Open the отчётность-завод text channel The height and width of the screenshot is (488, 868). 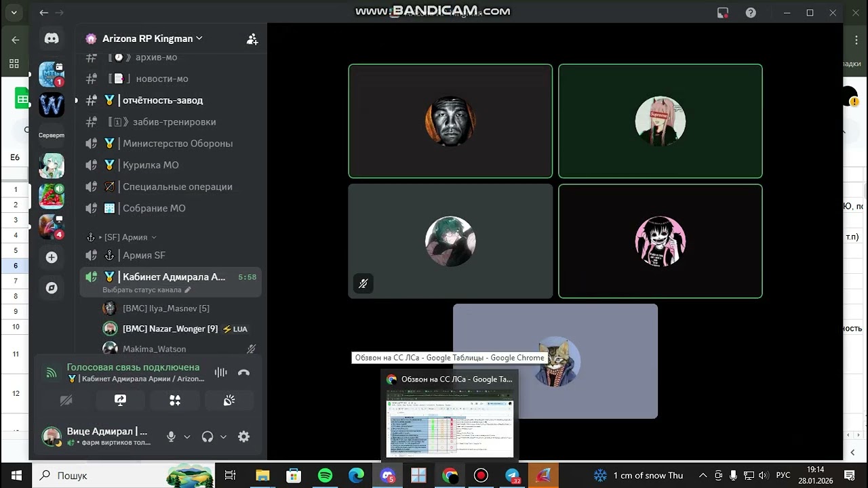170,100
